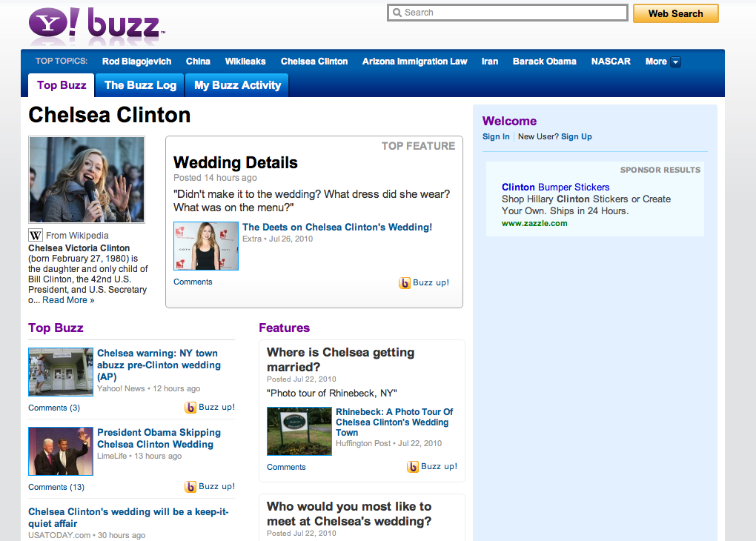
Task: Select the Top Buzz tab
Action: click(x=62, y=85)
